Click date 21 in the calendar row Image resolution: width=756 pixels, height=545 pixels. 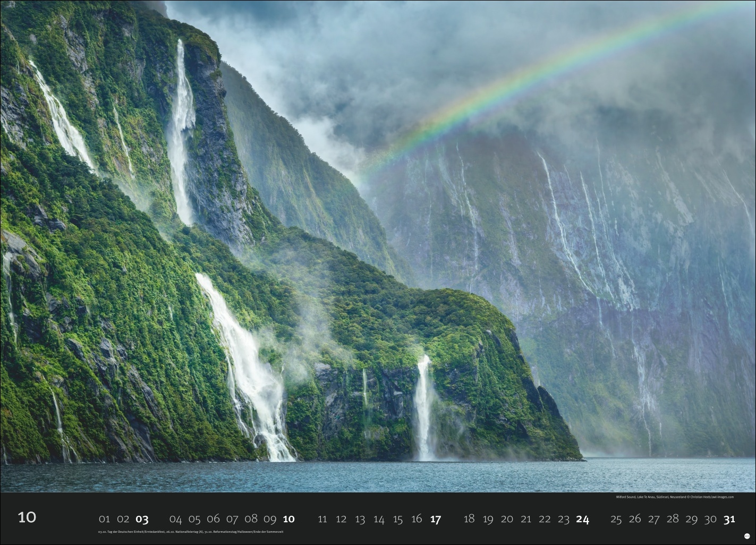[x=526, y=520]
